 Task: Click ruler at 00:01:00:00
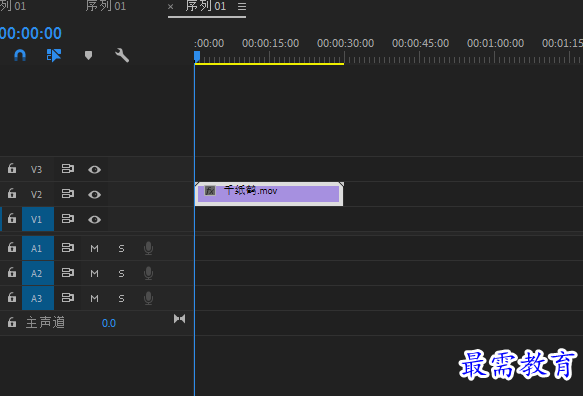point(495,44)
